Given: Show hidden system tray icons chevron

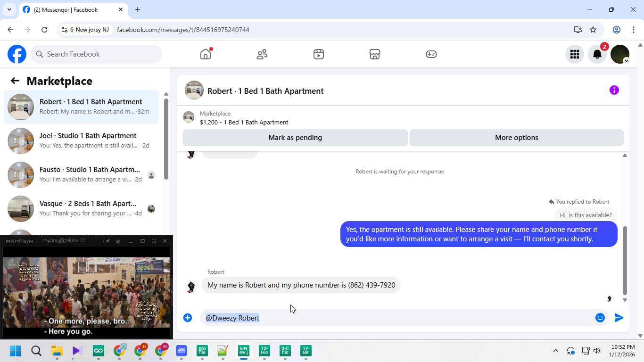Looking at the screenshot, I should (x=555, y=351).
